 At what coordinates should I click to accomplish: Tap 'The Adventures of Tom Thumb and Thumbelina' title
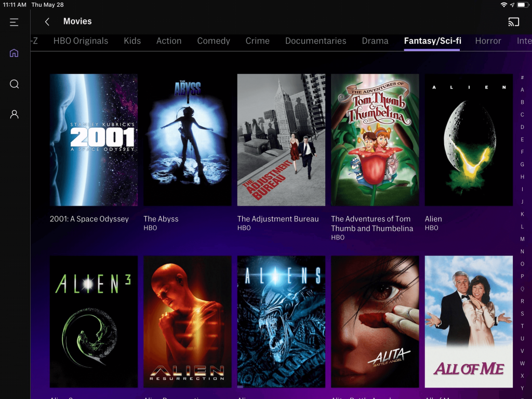[372, 223]
